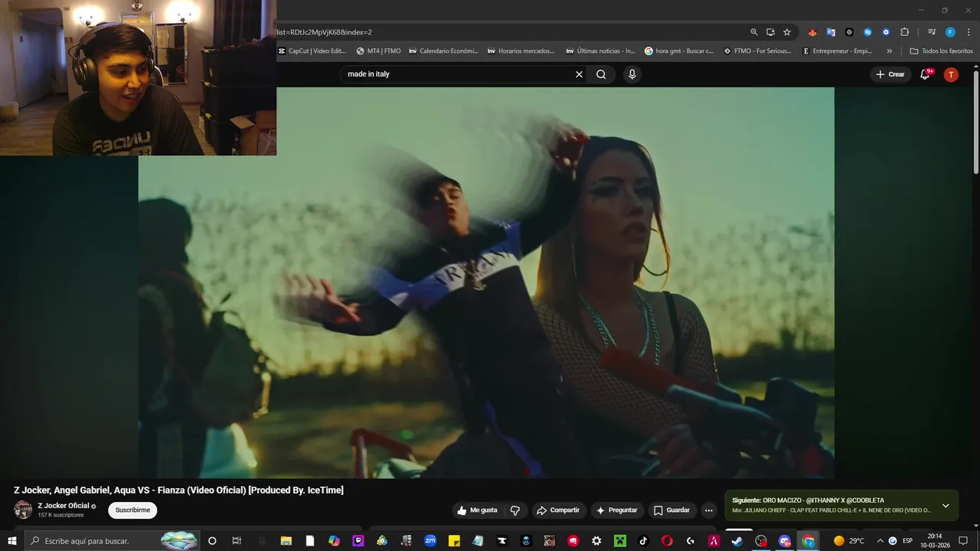Like the video with Me gusta

click(478, 510)
